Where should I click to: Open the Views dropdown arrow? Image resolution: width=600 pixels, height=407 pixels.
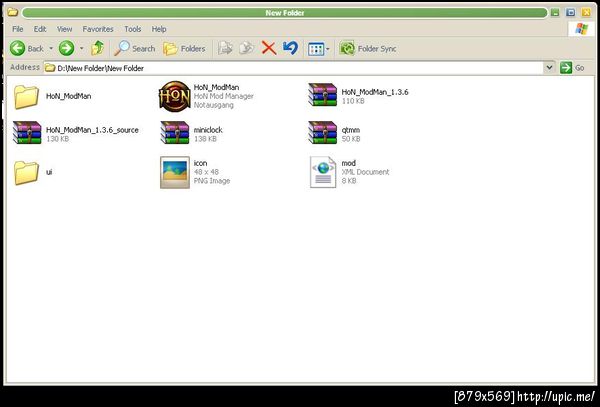tap(328, 49)
